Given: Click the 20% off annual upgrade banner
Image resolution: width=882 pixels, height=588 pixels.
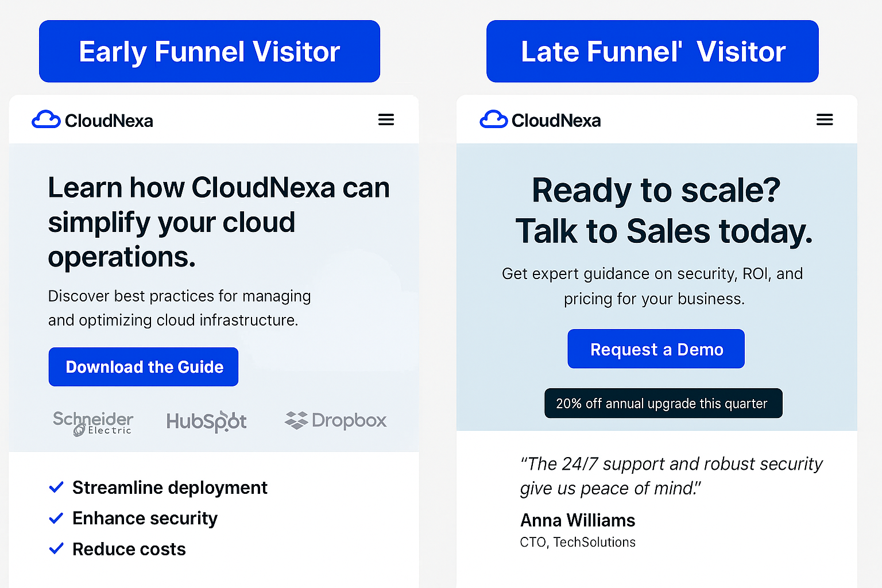Looking at the screenshot, I should point(663,404).
